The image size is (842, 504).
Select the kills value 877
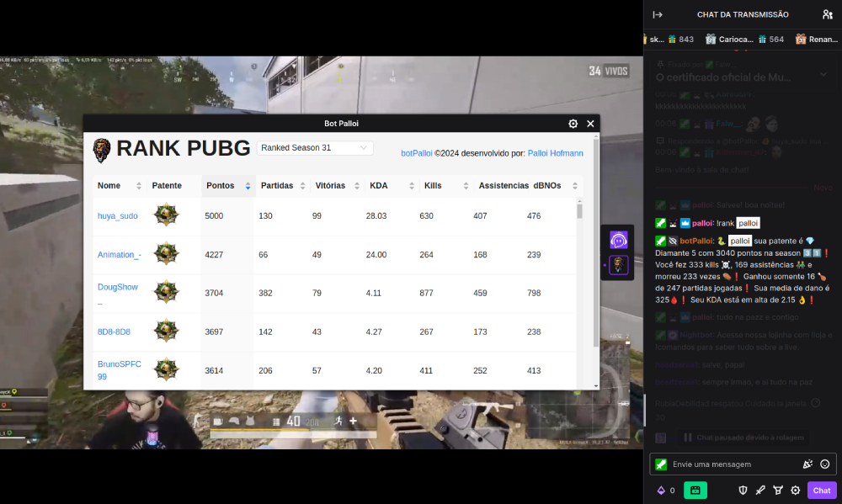point(426,293)
